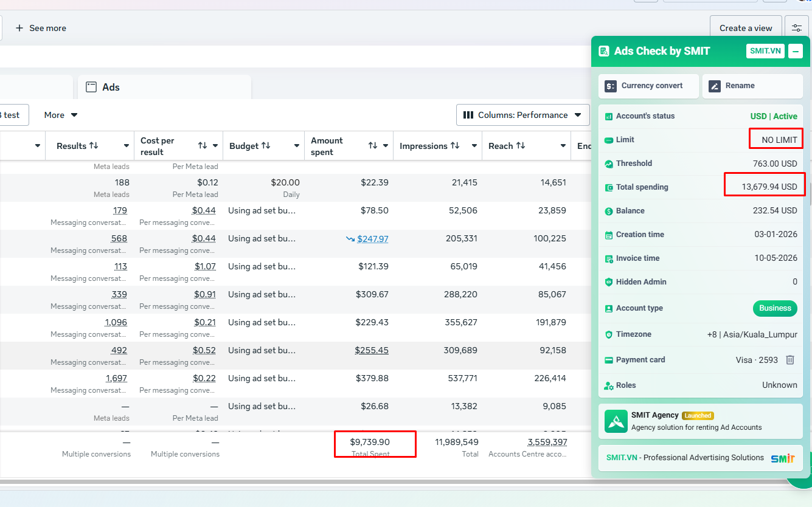Sort by Amount spent arrows
The image size is (812, 507).
(x=373, y=146)
